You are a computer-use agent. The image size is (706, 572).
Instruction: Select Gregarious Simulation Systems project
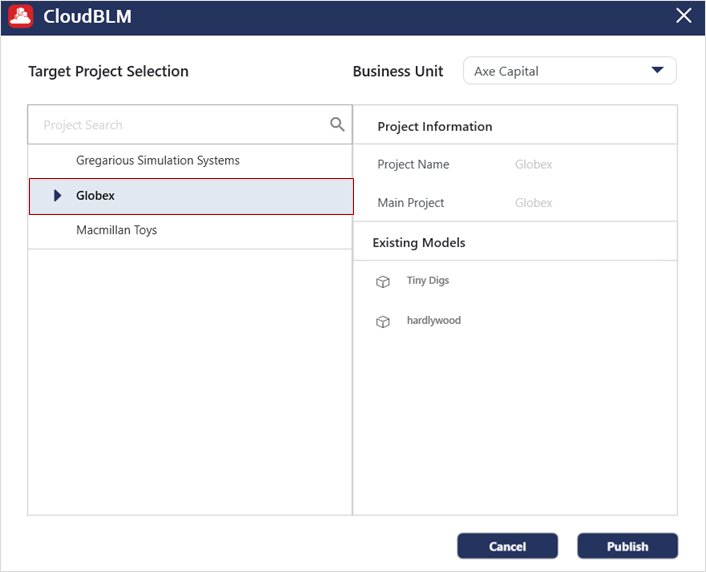(158, 160)
